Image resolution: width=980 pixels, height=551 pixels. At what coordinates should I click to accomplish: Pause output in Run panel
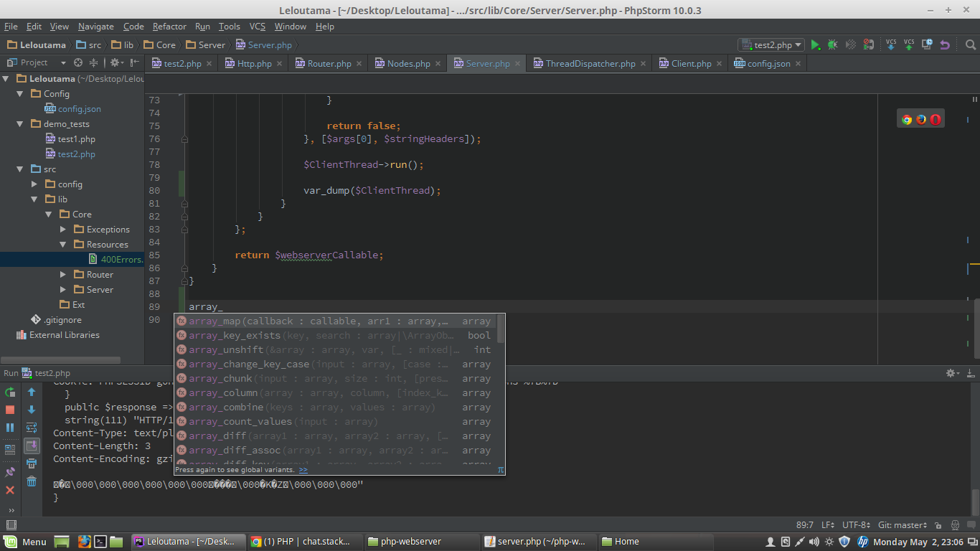pos(10,428)
